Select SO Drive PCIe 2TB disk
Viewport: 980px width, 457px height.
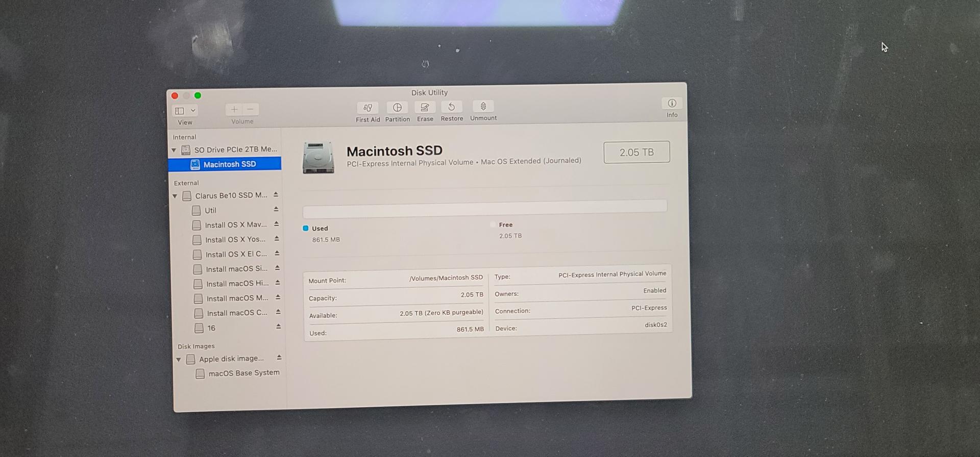pyautogui.click(x=229, y=149)
